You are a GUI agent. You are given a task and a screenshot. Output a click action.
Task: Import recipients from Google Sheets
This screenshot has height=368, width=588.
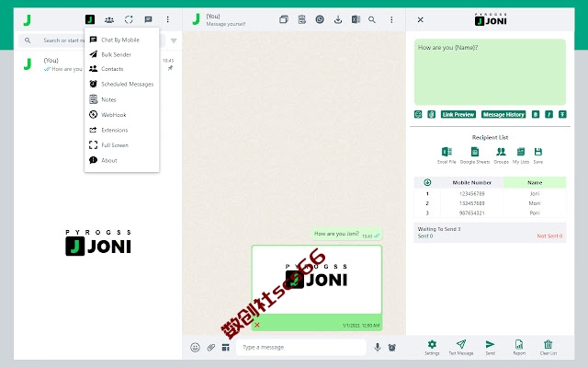475,155
